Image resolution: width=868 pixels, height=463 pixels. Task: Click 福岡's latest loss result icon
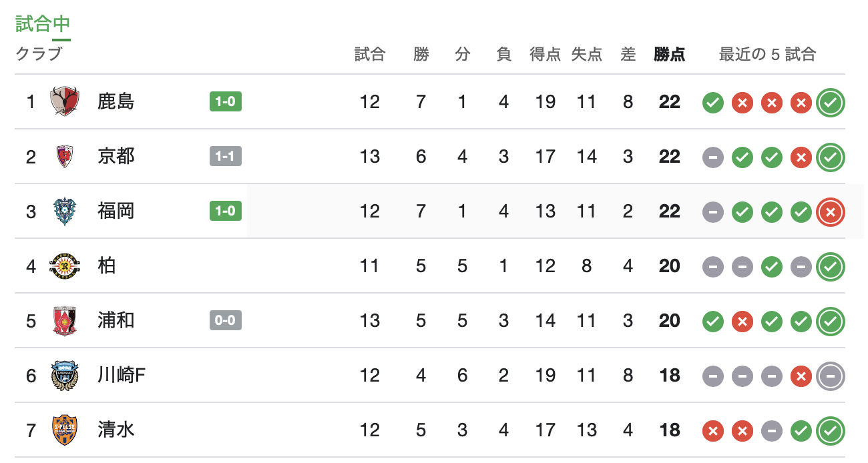pos(831,211)
